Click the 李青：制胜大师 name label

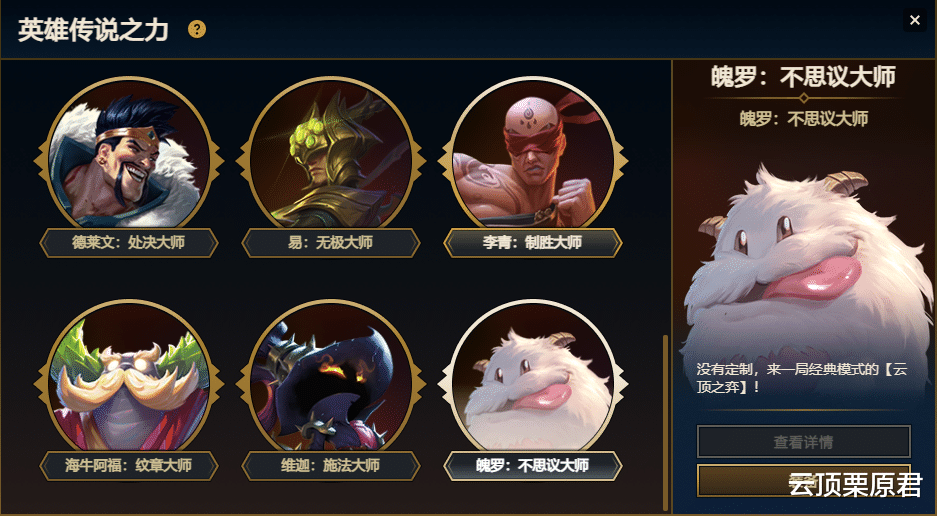pos(532,243)
